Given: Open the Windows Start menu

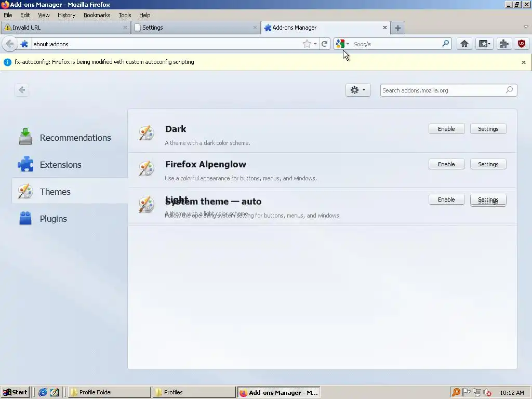Looking at the screenshot, I should tap(16, 392).
